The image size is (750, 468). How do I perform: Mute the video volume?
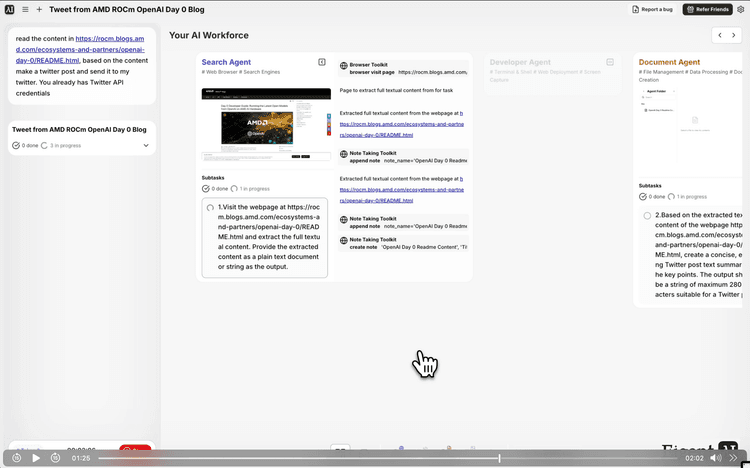(715, 458)
